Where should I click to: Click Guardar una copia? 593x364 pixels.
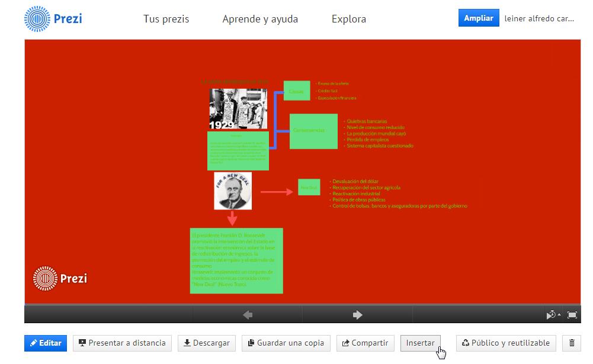[286, 343]
